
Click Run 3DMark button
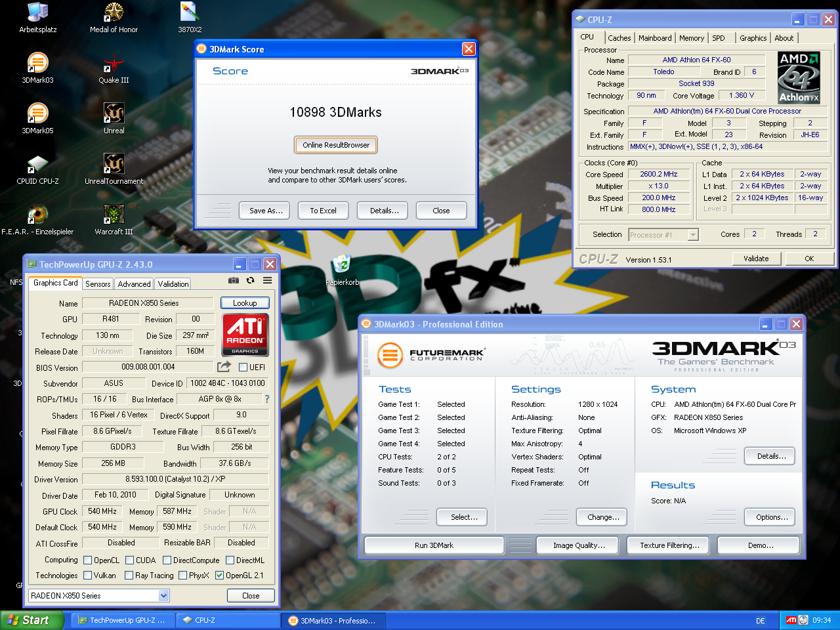434,545
